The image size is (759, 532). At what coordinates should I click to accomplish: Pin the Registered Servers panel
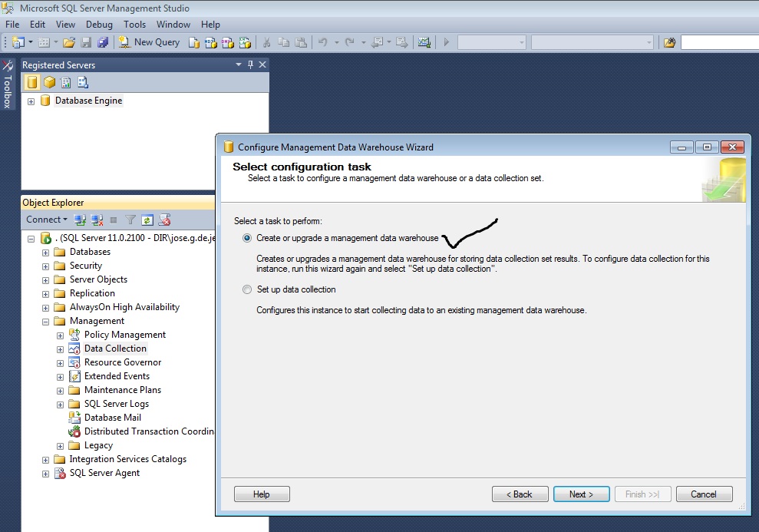(250, 64)
